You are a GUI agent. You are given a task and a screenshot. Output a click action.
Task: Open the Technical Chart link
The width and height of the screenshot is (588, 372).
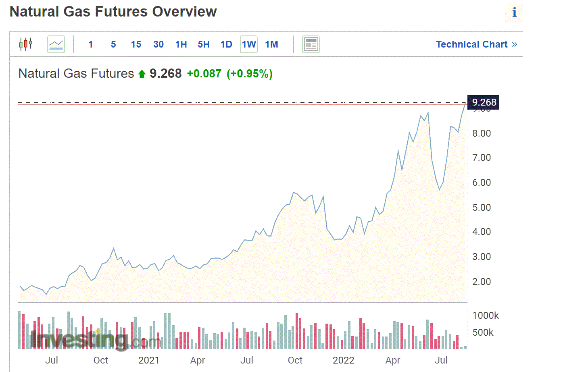pos(476,44)
